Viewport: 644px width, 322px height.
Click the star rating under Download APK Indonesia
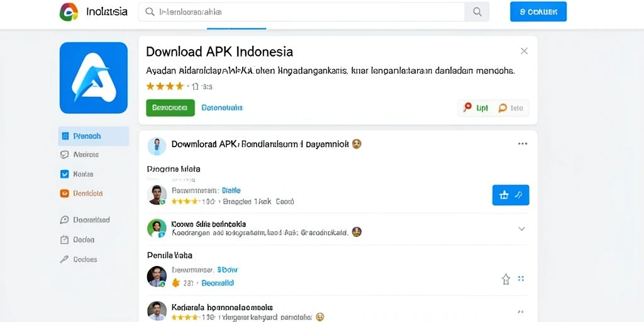click(165, 86)
